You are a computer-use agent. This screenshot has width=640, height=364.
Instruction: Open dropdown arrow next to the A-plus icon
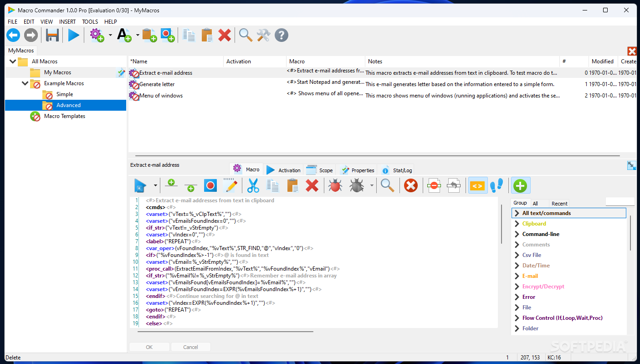click(x=138, y=35)
